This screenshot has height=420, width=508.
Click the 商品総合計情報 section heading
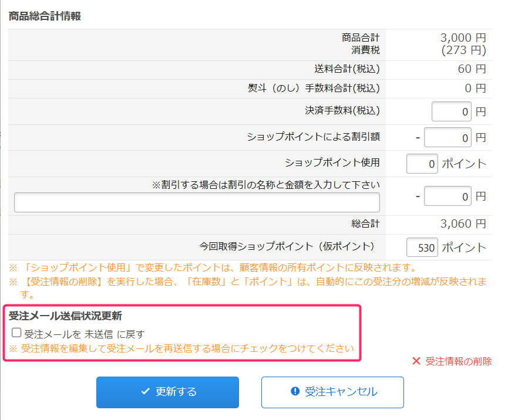pos(45,16)
